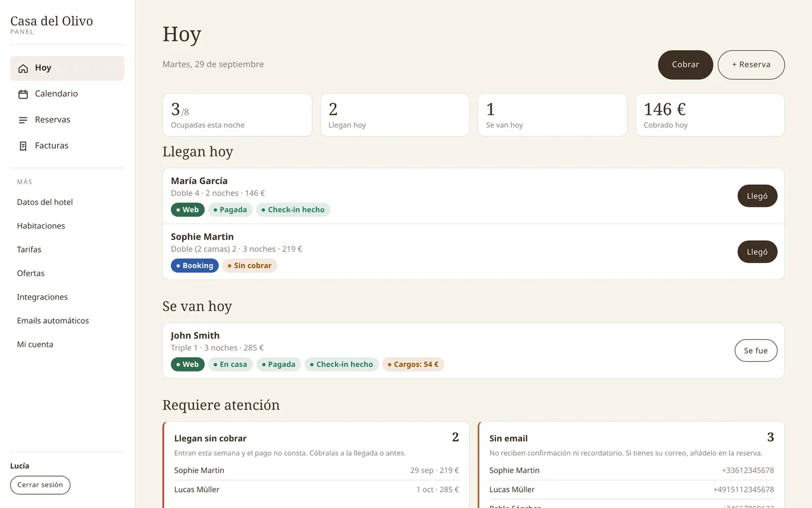Open Habitaciones settings
The height and width of the screenshot is (508, 812).
[x=67, y=225]
